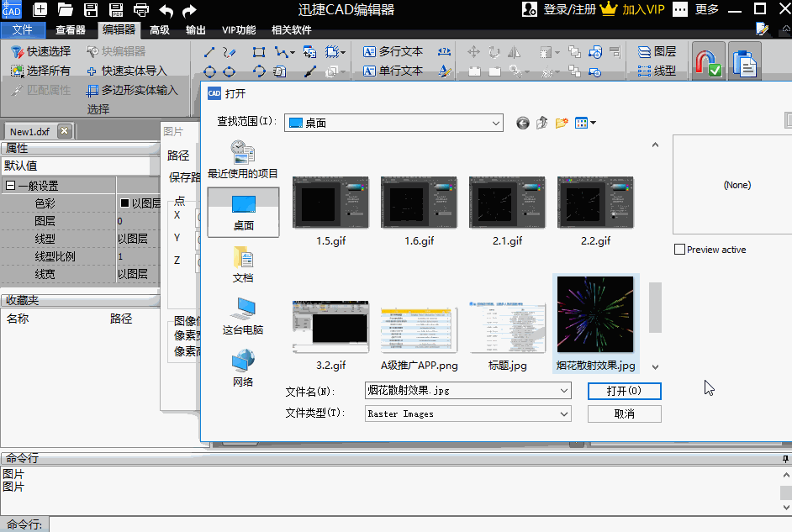Image resolution: width=792 pixels, height=532 pixels.
Task: Open the 文件 menu
Action: tap(23, 29)
